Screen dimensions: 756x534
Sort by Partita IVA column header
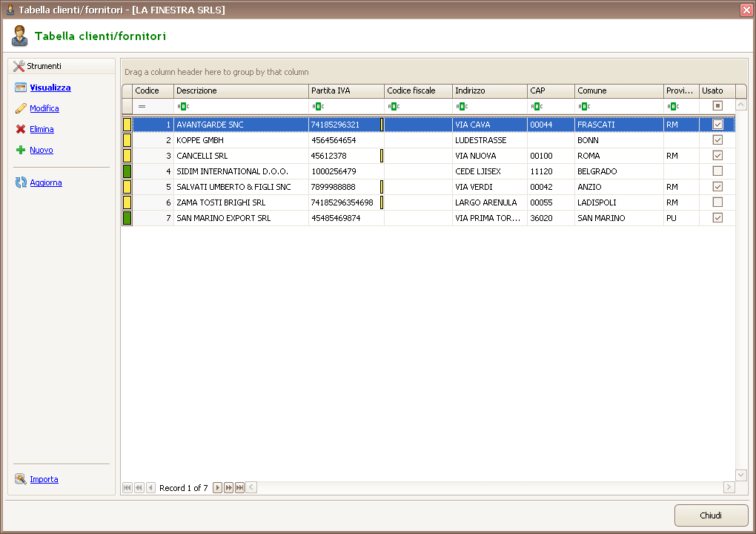point(346,90)
